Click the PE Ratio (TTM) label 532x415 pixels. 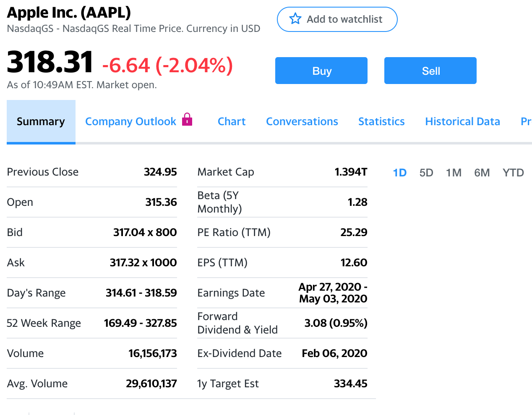pos(234,232)
